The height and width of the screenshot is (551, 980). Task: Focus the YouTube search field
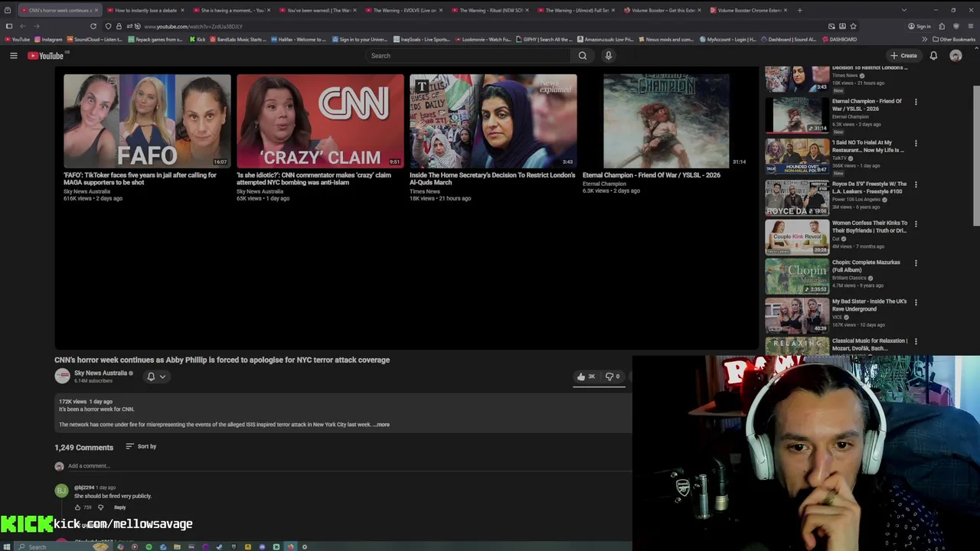[x=469, y=56]
